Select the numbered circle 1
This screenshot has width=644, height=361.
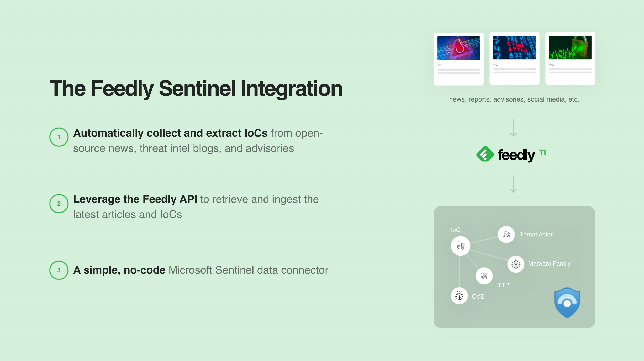[59, 137]
